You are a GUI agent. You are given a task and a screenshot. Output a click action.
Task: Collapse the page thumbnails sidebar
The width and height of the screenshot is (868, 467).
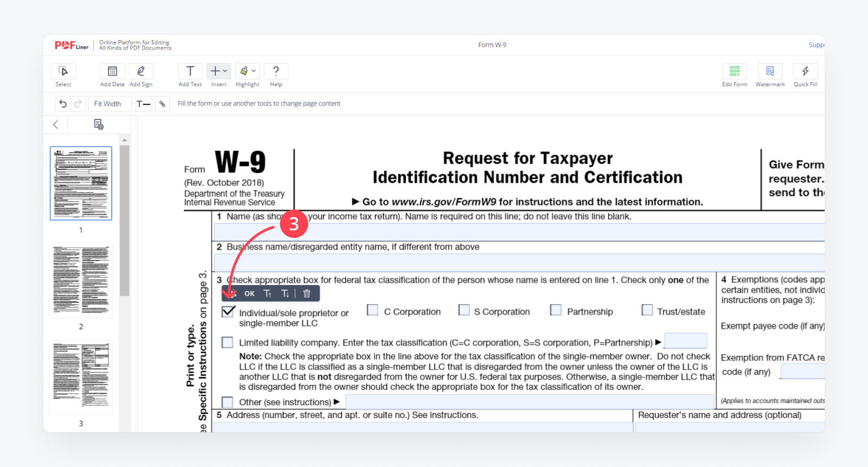click(x=55, y=124)
